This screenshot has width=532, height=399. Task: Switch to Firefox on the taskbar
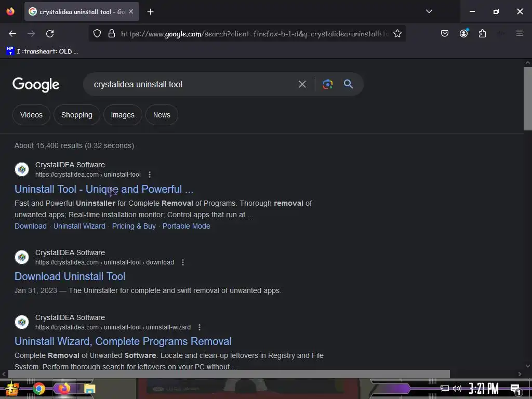[64, 389]
